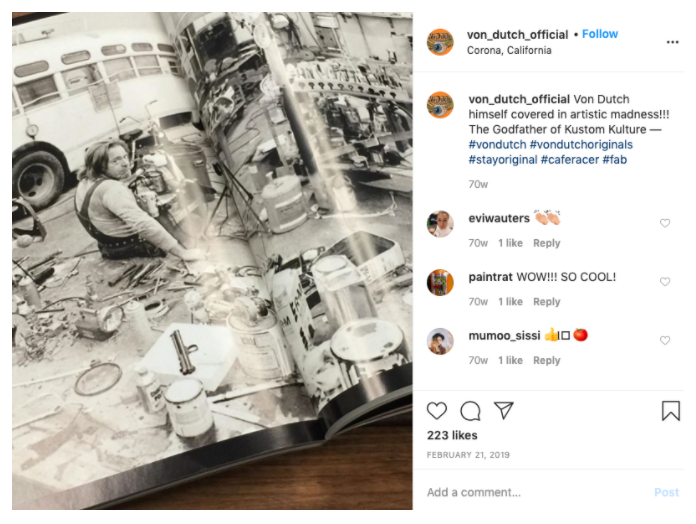Viewport: 696px width, 524px height.
Task: Open the three-dot more options menu
Action: tap(672, 42)
